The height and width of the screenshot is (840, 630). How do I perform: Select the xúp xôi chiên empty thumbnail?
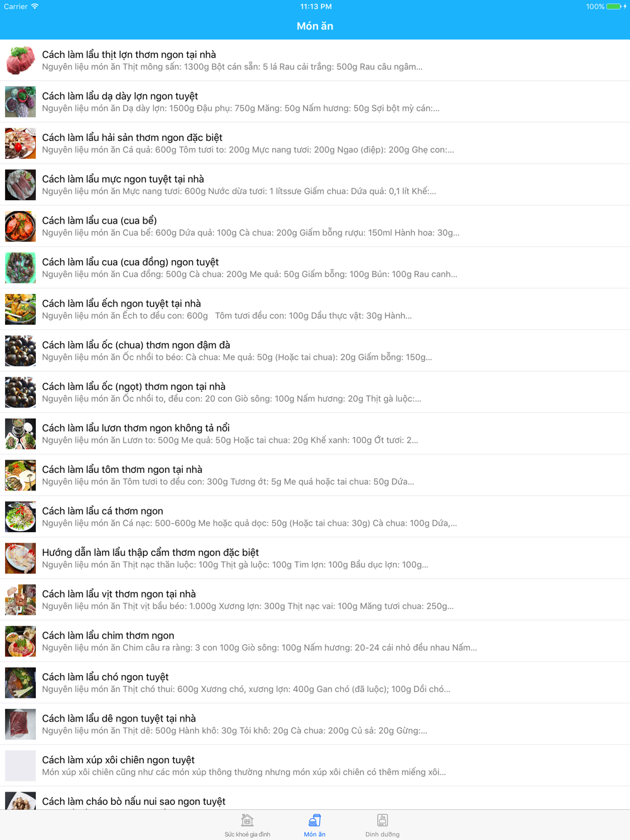point(20,766)
